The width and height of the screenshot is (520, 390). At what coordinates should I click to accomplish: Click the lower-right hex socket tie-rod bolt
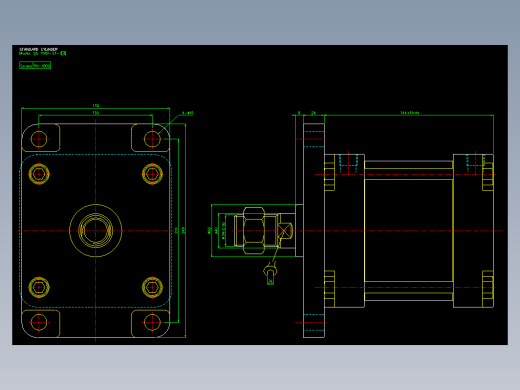pos(152,287)
